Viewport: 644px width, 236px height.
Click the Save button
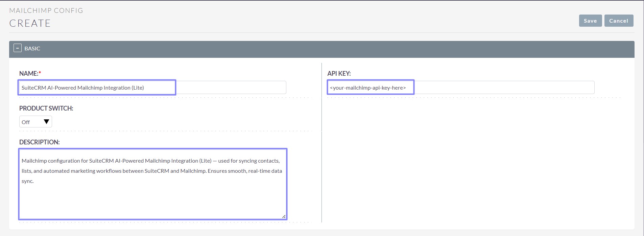pyautogui.click(x=590, y=21)
